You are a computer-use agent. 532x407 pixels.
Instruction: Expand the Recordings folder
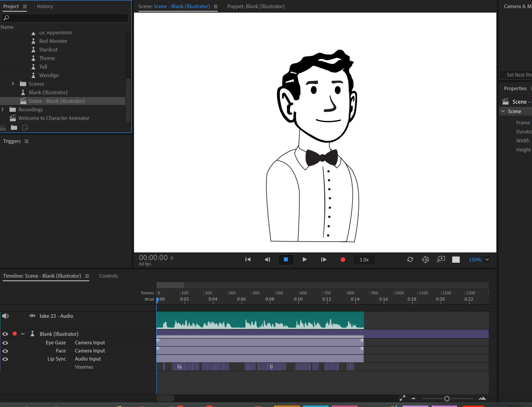pos(2,110)
